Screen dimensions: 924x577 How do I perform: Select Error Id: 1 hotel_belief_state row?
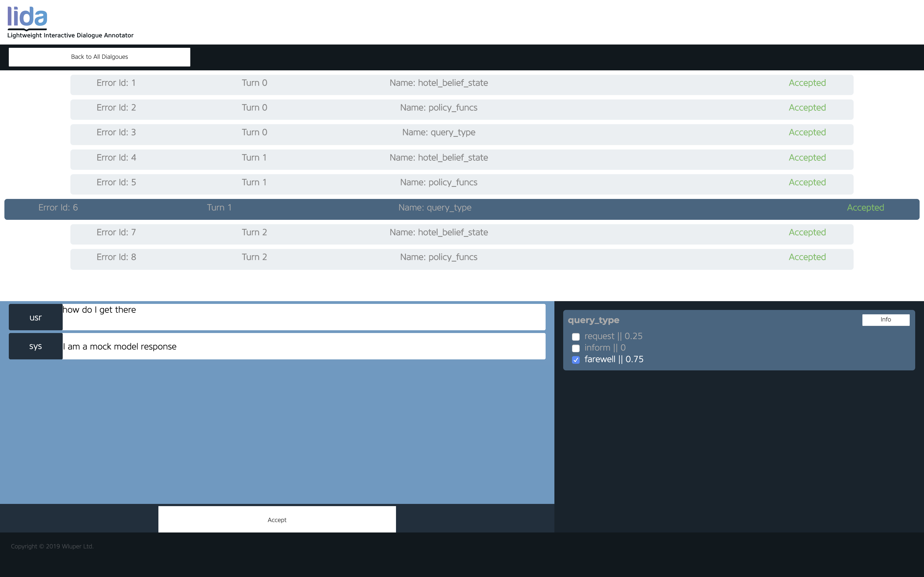(x=461, y=84)
